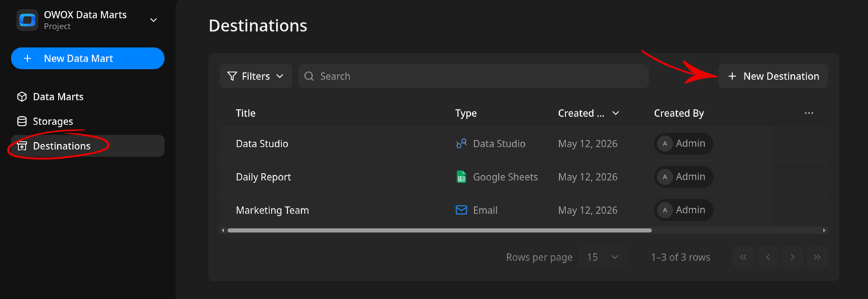The image size is (868, 299).
Task: Click the scrollbar right arrow
Action: coord(824,230)
